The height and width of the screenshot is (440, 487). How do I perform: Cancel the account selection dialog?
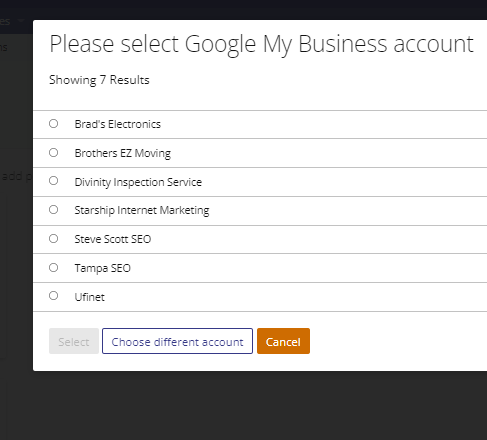click(x=283, y=341)
